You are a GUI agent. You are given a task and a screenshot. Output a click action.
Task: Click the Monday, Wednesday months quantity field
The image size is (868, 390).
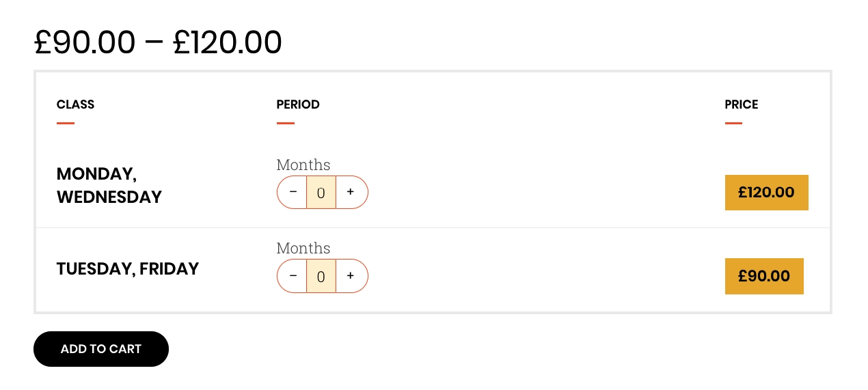tap(321, 193)
